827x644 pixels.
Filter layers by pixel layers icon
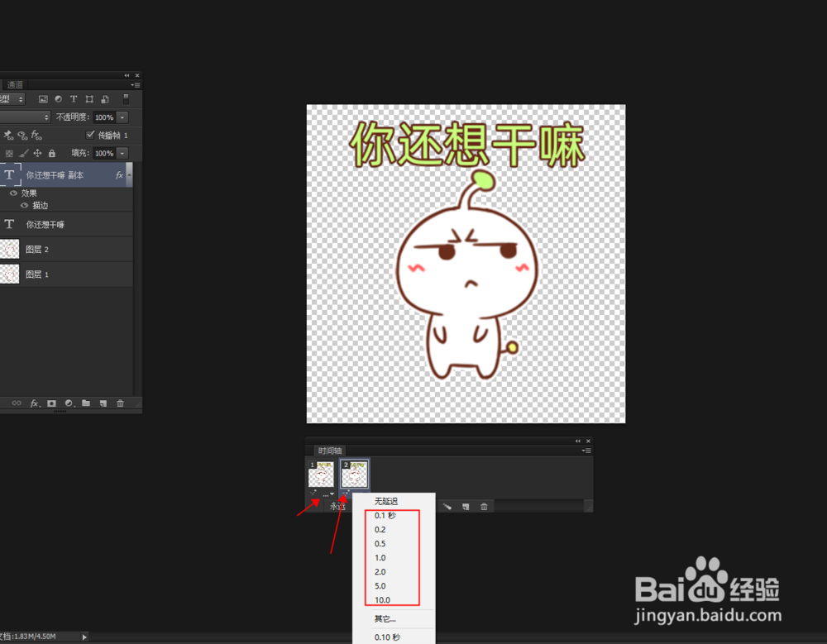coord(43,99)
